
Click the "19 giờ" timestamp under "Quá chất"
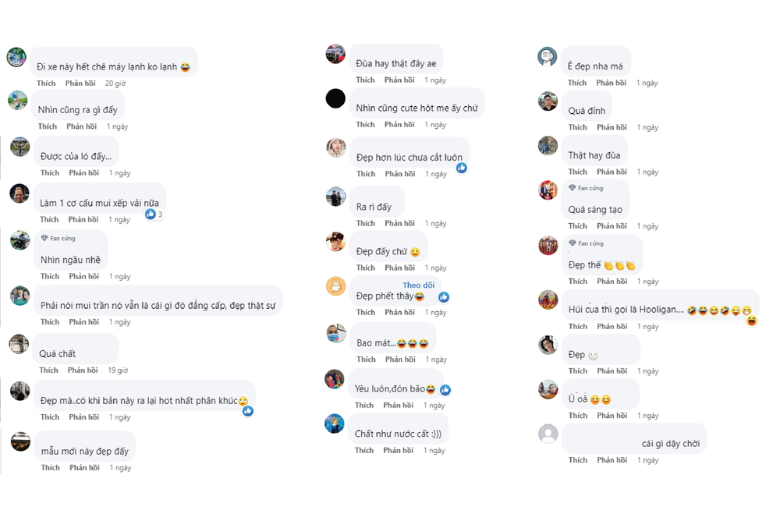(118, 370)
